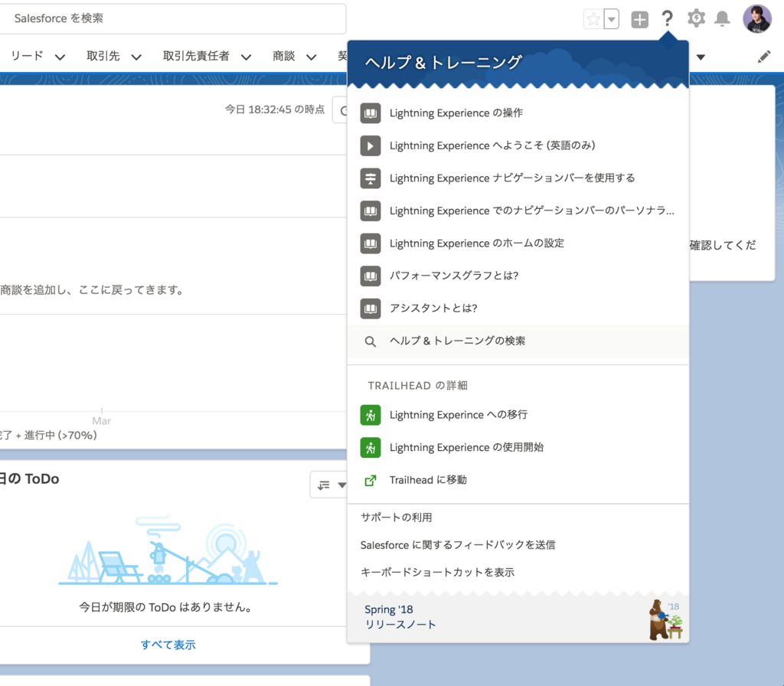Click the help question mark icon
This screenshot has height=686, width=784.
tap(667, 19)
